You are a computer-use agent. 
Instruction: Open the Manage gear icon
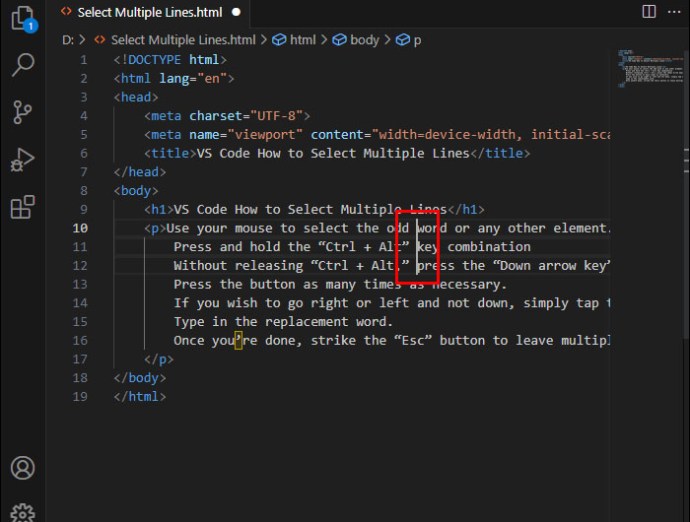coord(23,513)
